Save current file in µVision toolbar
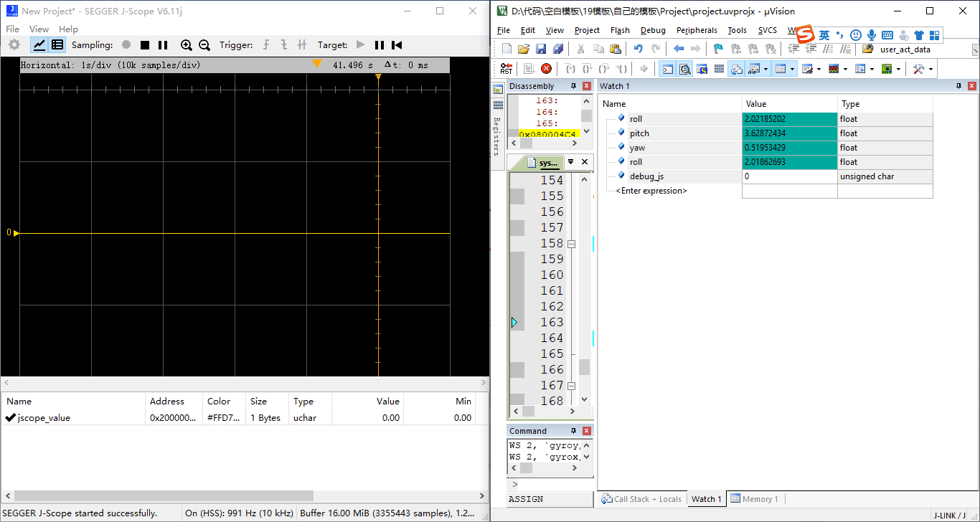This screenshot has width=980, height=522. tap(541, 49)
